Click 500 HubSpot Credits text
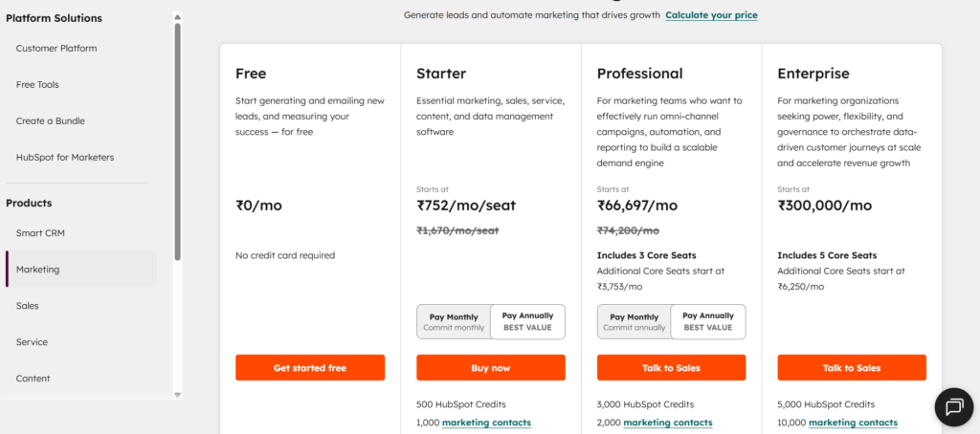The width and height of the screenshot is (980, 434). pos(461,404)
